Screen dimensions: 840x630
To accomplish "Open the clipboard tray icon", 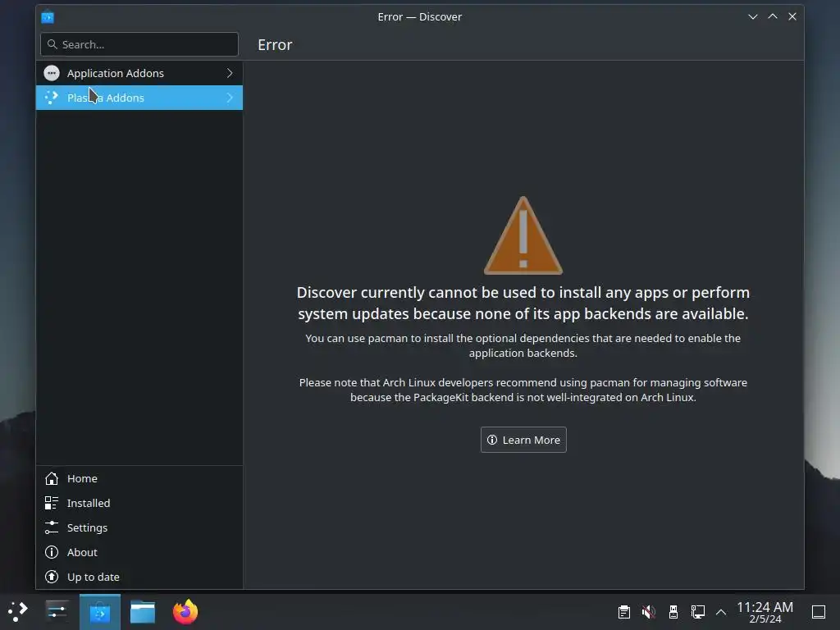I will [x=623, y=612].
